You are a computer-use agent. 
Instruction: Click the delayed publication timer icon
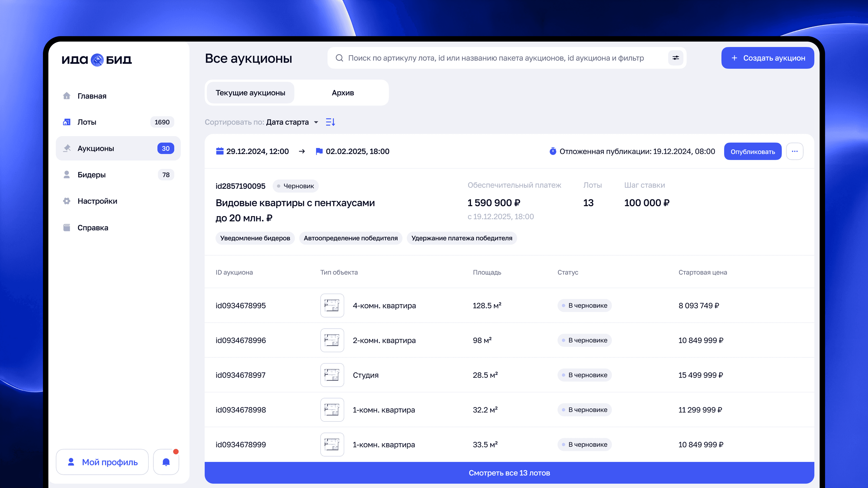tap(553, 151)
